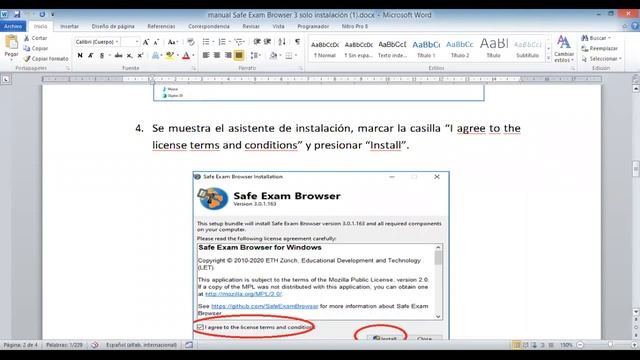Align text left
The height and width of the screenshot is (360, 640).
(x=206, y=56)
